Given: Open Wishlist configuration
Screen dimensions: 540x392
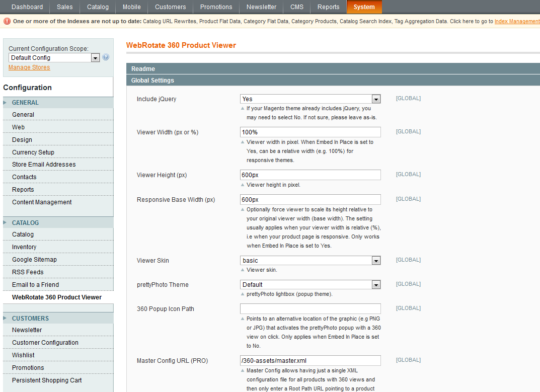Looking at the screenshot, I should click(58, 355).
